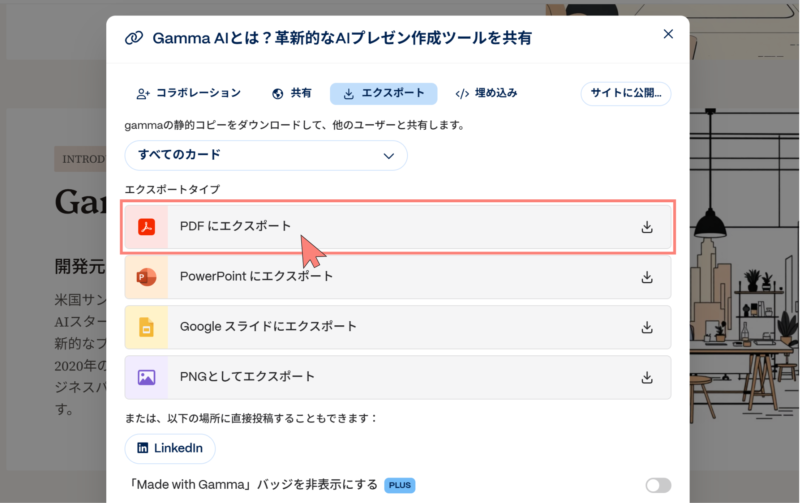Click the PDF export file icon

pos(146,226)
